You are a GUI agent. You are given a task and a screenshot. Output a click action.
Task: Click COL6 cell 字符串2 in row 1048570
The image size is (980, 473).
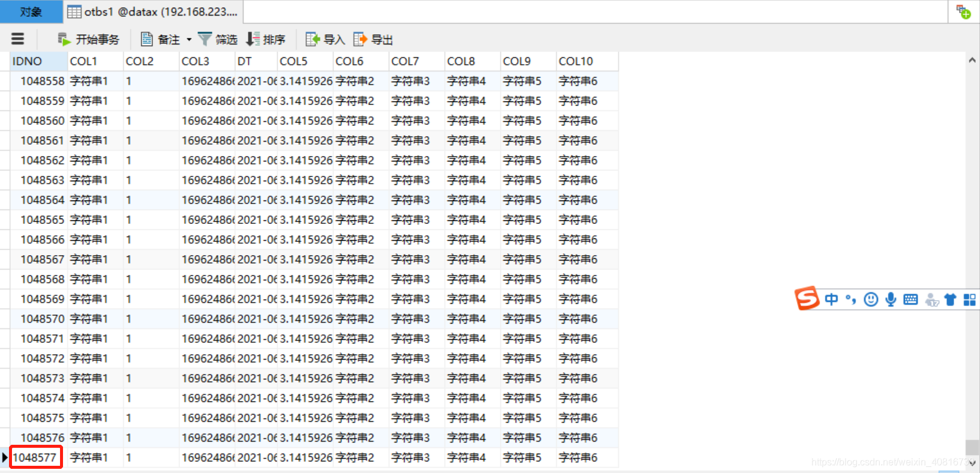pyautogui.click(x=361, y=319)
